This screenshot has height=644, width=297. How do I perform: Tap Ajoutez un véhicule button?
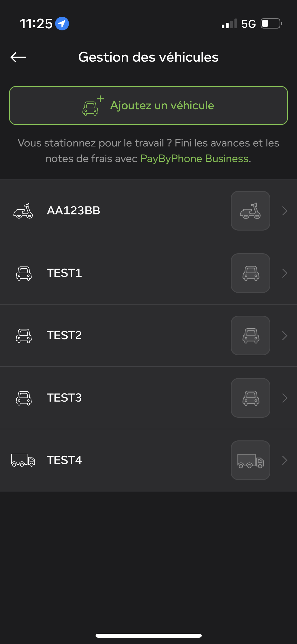pos(148,105)
